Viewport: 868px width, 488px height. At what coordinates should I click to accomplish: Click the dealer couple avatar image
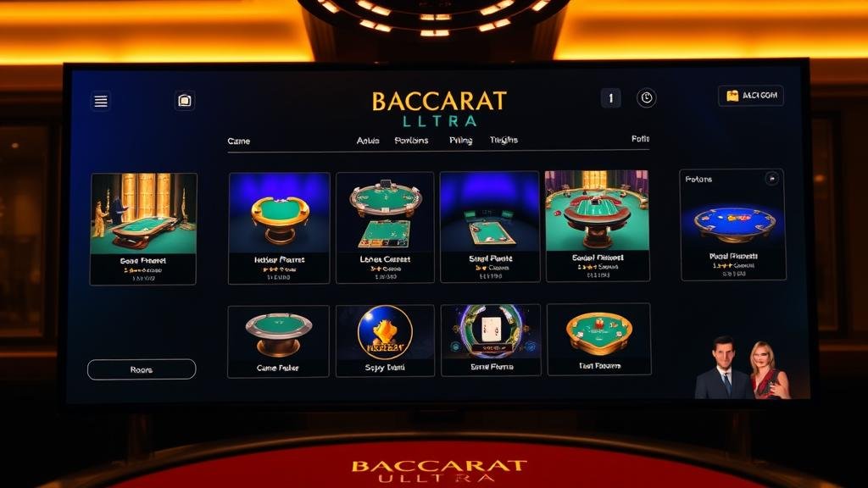[743, 368]
